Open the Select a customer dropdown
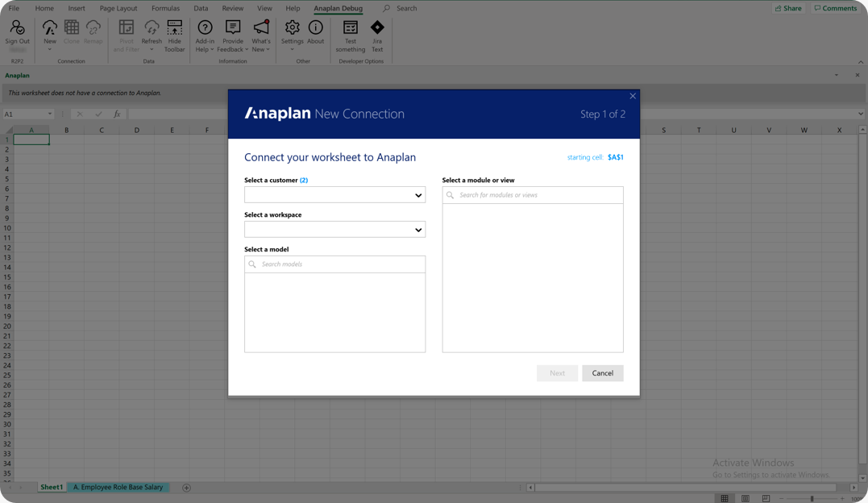 click(x=334, y=195)
